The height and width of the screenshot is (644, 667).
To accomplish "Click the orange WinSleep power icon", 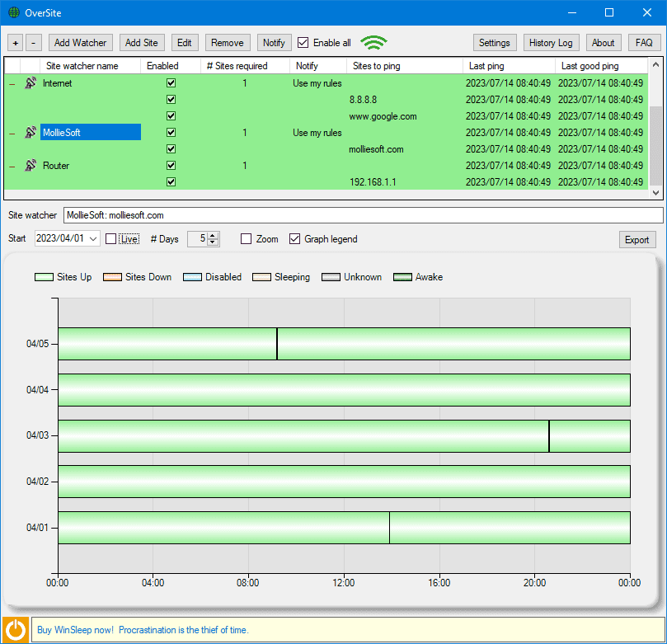I will 16,629.
